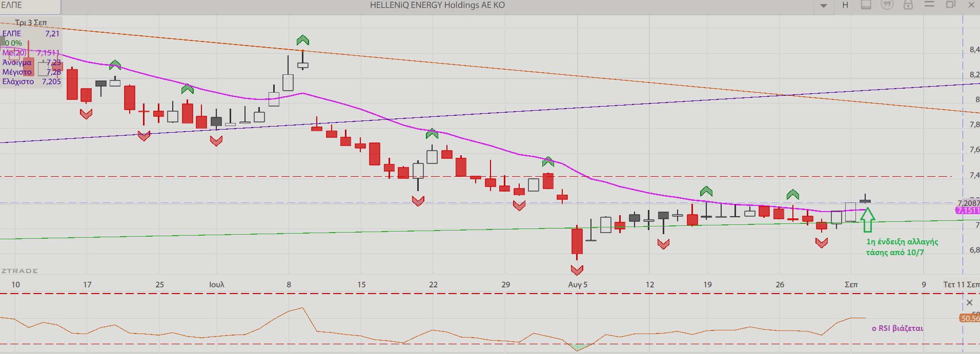Open the symbol selector dropdown arrow
Viewport: 980px width, 354px height.
(823, 6)
